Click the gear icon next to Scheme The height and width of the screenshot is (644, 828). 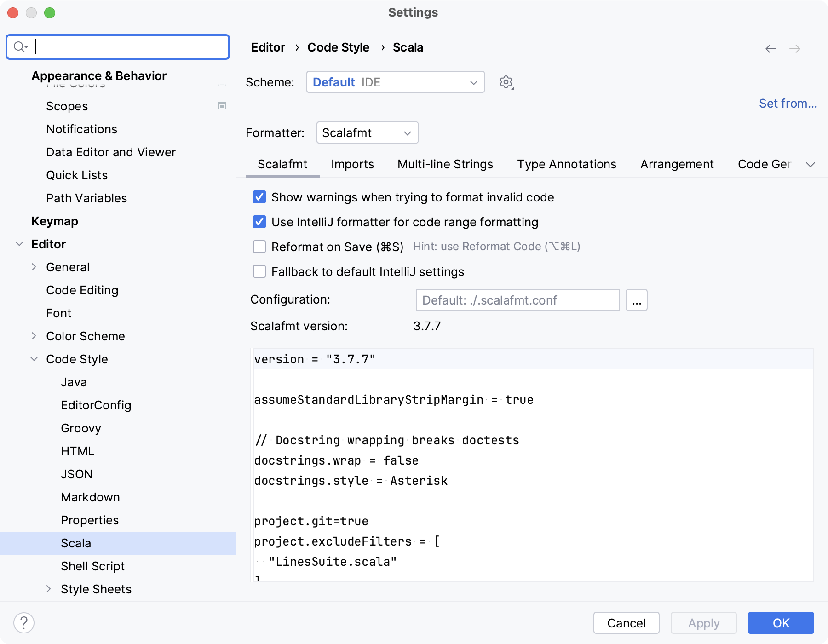pyautogui.click(x=506, y=83)
